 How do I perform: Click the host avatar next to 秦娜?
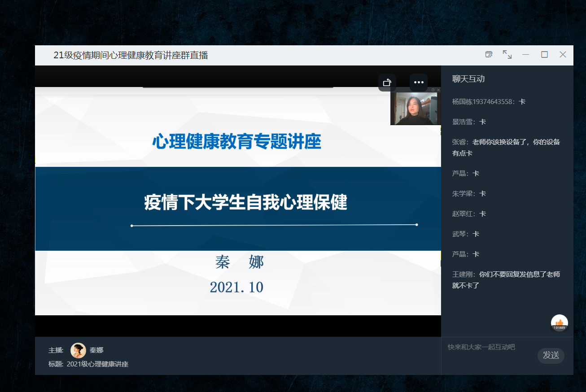pos(78,350)
